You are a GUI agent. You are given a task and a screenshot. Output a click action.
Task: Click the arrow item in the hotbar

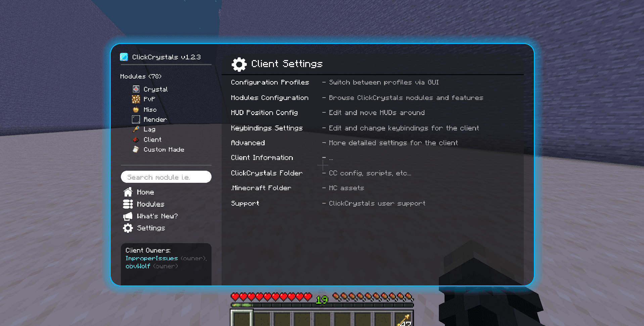click(x=403, y=319)
